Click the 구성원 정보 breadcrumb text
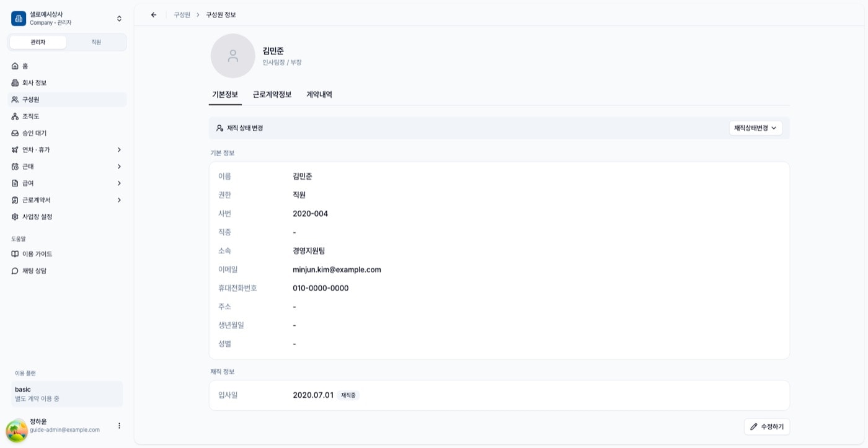Viewport: 868px width, 448px height. (x=221, y=15)
